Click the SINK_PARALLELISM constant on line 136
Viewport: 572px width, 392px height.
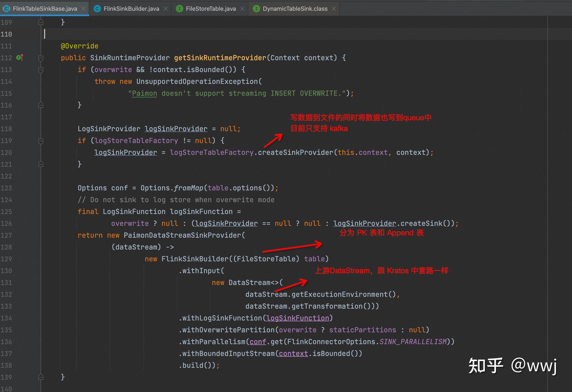point(413,342)
